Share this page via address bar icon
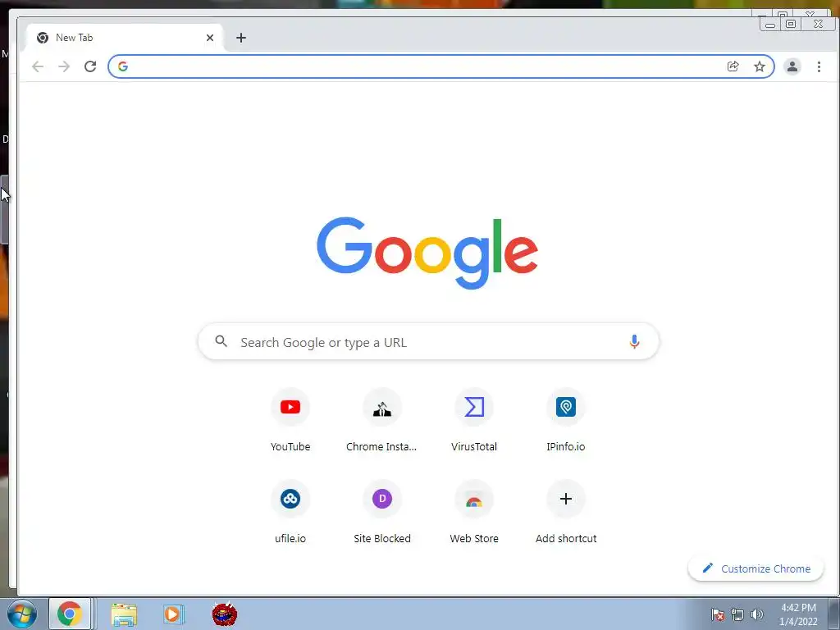Viewport: 840px width, 630px height. (733, 66)
